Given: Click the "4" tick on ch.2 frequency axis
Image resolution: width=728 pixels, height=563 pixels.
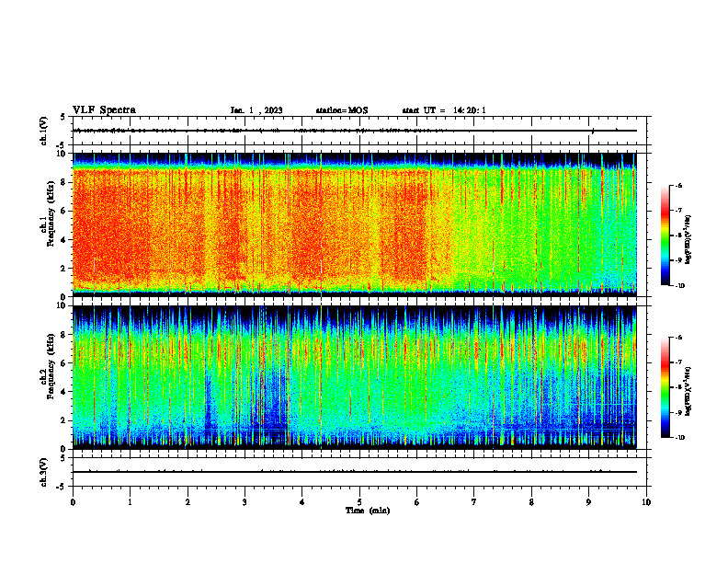Looking at the screenshot, I should (63, 392).
